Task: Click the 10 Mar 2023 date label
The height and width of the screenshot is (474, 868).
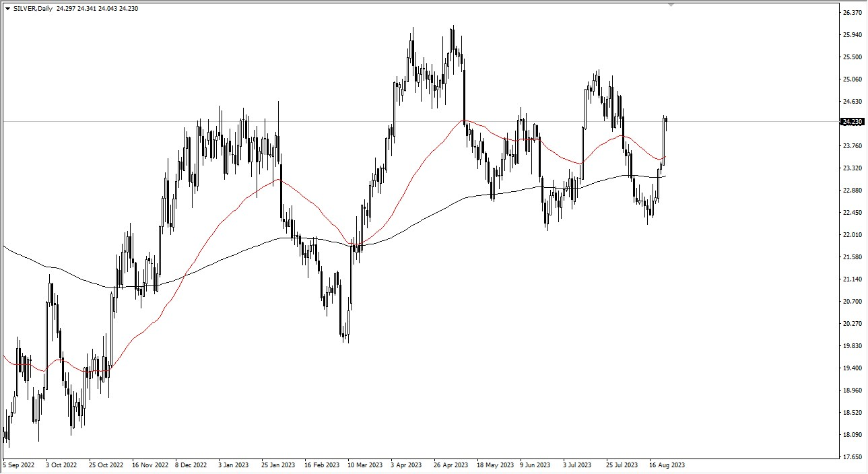Action: pyautogui.click(x=364, y=465)
